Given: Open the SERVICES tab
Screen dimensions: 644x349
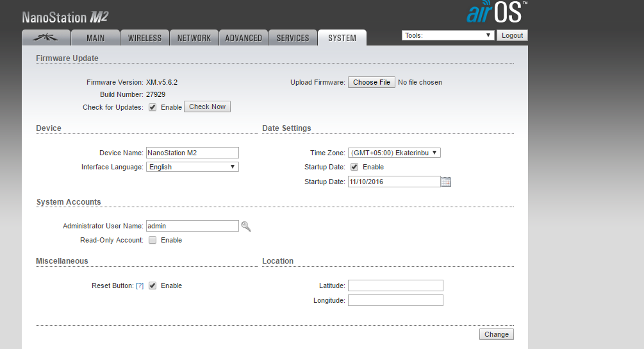Looking at the screenshot, I should [x=293, y=38].
